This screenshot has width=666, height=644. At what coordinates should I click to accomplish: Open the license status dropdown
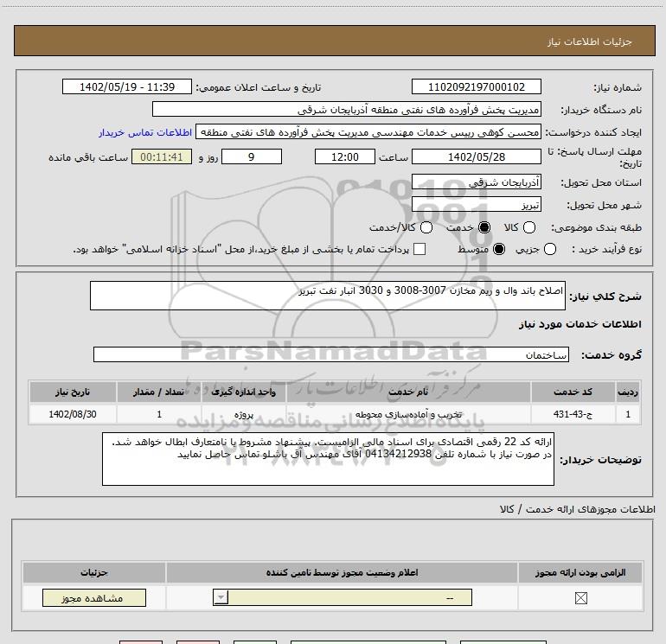343,597
